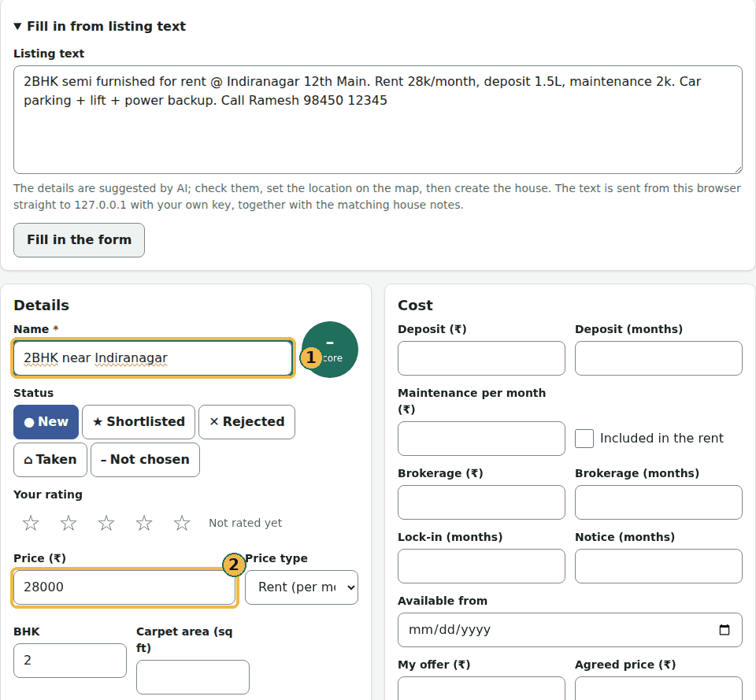Focus the Maintenance per month field
The image size is (756, 700).
[481, 439]
